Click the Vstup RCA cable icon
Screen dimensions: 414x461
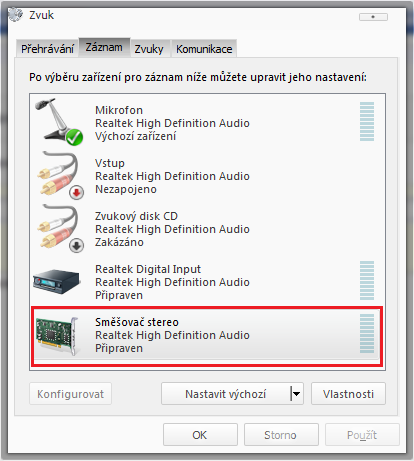coord(60,175)
